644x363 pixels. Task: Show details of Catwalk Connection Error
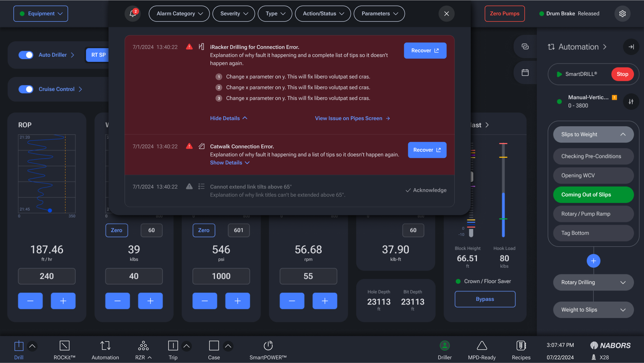coord(230,163)
